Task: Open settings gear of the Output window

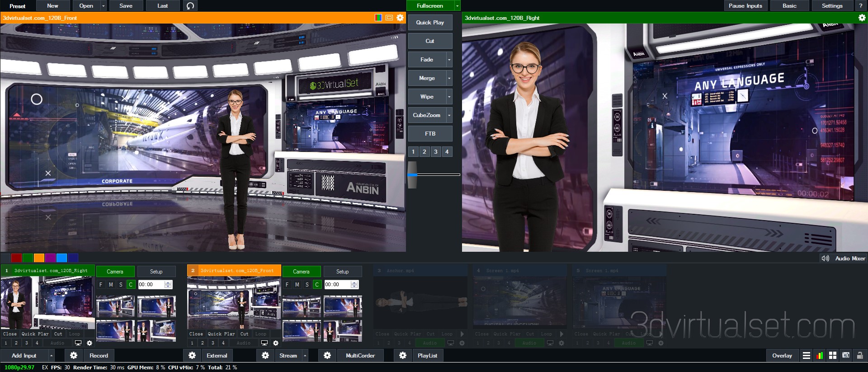Action: (x=862, y=18)
